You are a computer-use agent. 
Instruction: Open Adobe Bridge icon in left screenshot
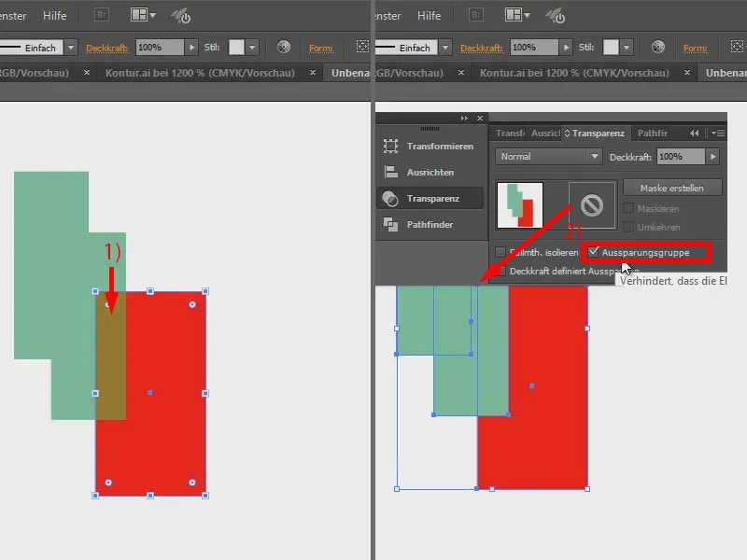(102, 15)
